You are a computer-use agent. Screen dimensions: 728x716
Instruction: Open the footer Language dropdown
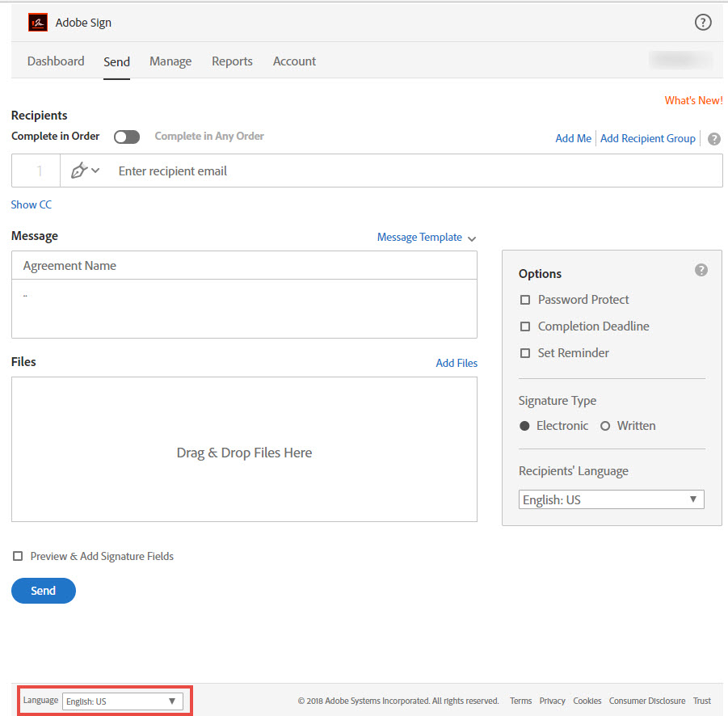pyautogui.click(x=123, y=701)
